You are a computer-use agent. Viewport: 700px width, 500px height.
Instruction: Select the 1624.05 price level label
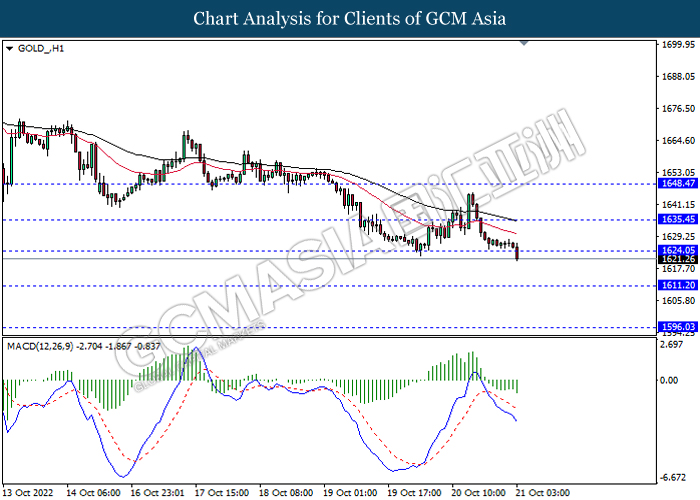[678, 250]
